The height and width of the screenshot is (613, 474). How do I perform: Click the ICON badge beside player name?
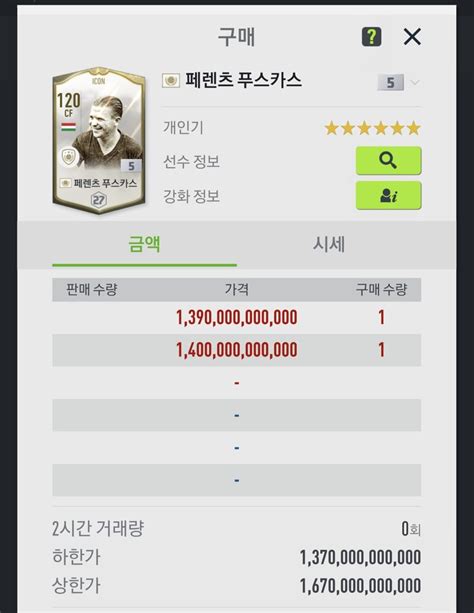coord(171,81)
